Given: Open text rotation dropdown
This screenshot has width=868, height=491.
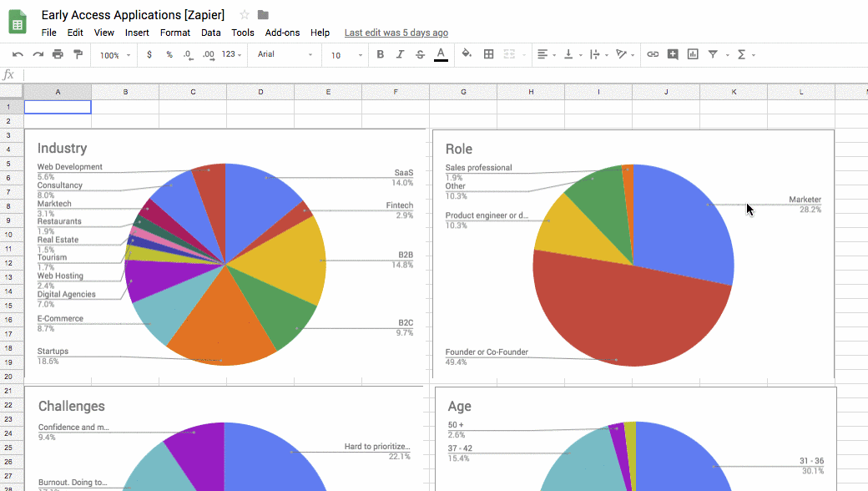Looking at the screenshot, I should tap(624, 54).
